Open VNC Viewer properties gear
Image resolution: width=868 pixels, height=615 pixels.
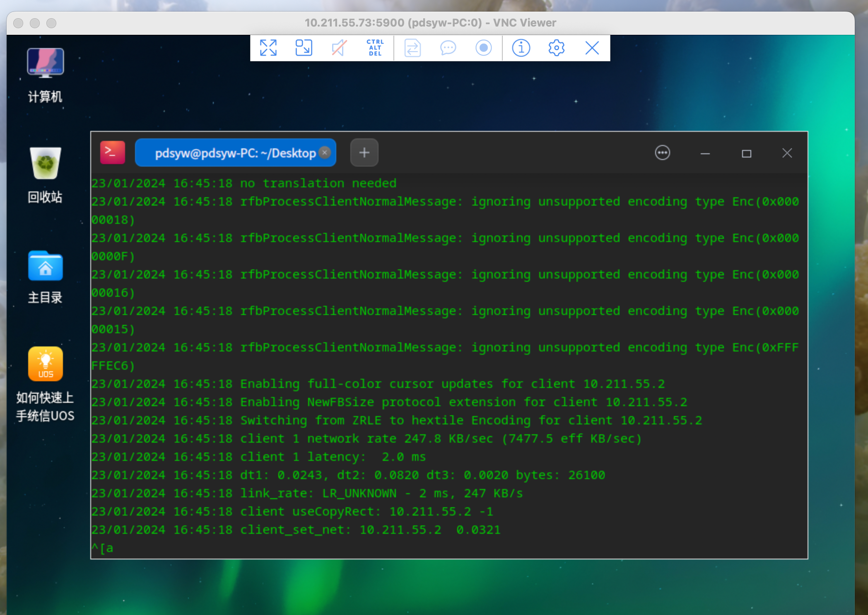[x=556, y=48]
